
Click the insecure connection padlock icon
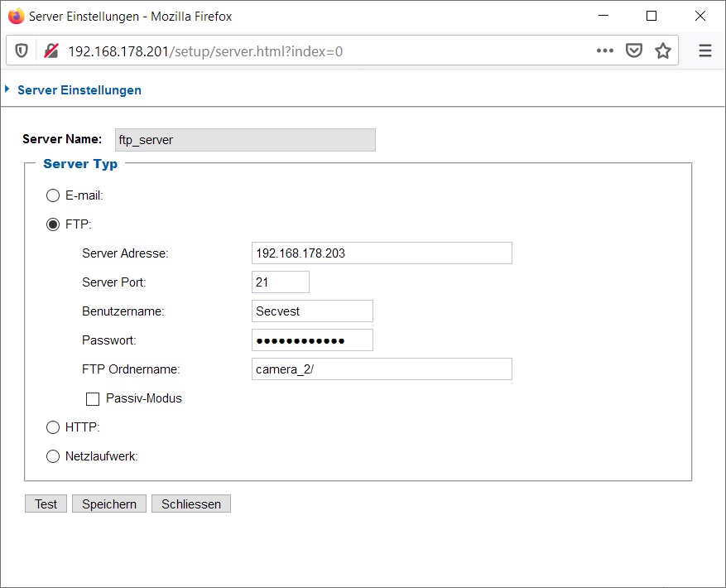pos(50,51)
